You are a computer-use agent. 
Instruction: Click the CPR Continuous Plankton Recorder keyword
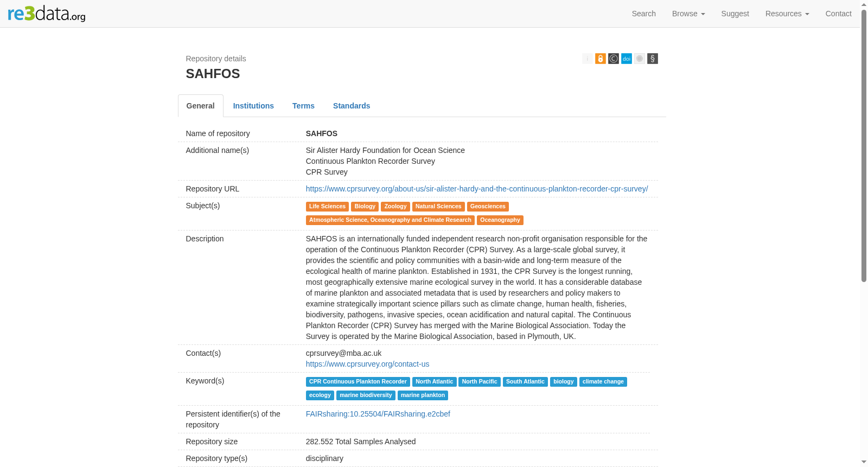358,382
